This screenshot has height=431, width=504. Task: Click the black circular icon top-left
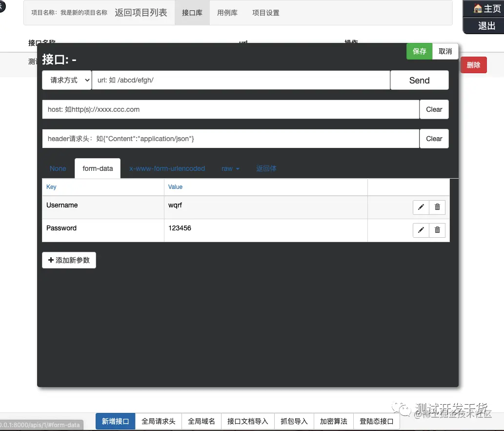point(2,7)
